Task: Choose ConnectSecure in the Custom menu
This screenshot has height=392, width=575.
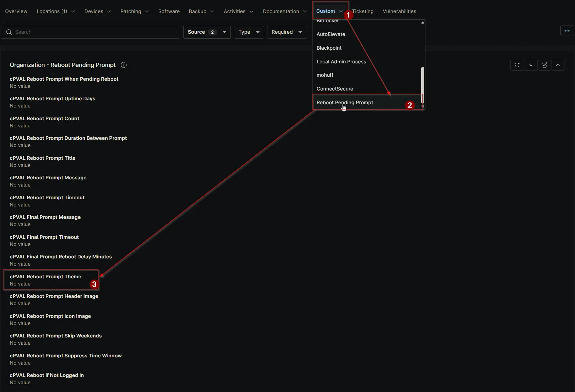Action: [335, 89]
